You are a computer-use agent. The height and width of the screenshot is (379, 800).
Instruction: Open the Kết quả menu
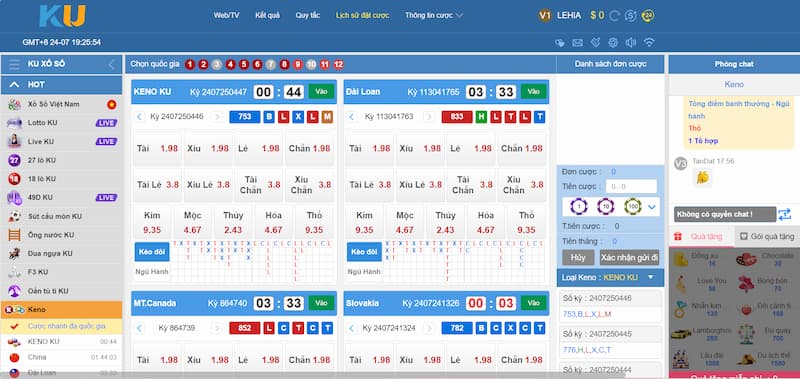(267, 15)
